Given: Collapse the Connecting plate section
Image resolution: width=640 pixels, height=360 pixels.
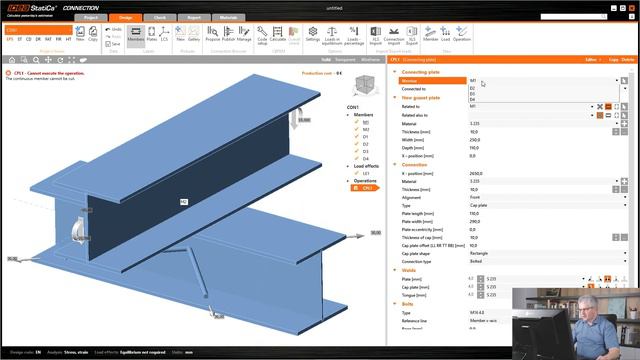Looking at the screenshot, I should [395, 72].
